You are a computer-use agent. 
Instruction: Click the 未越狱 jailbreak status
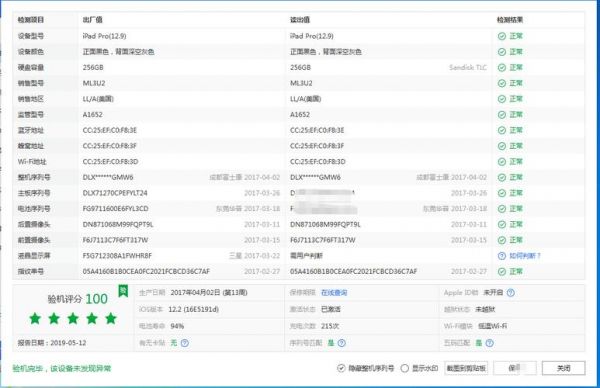(x=485, y=309)
